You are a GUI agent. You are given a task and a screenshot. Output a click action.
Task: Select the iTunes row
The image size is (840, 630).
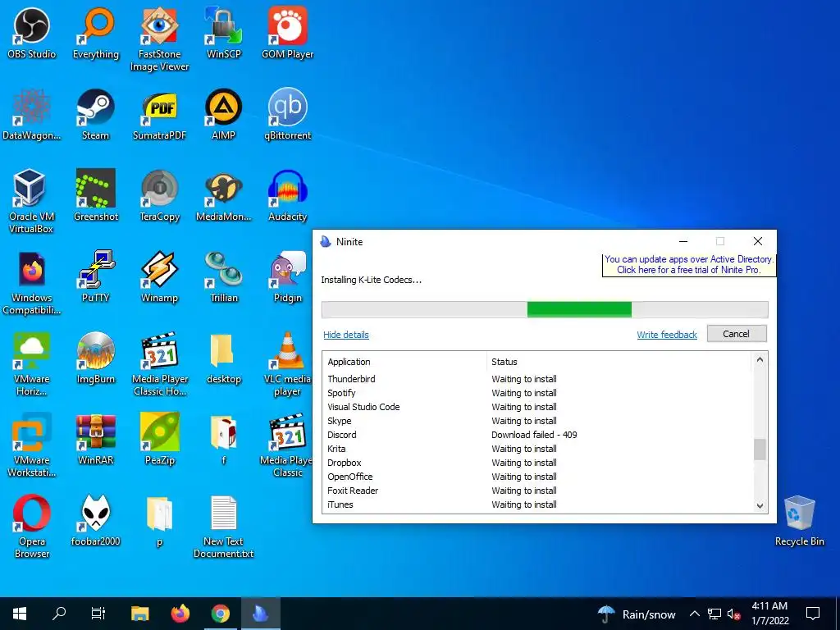pyautogui.click(x=537, y=504)
